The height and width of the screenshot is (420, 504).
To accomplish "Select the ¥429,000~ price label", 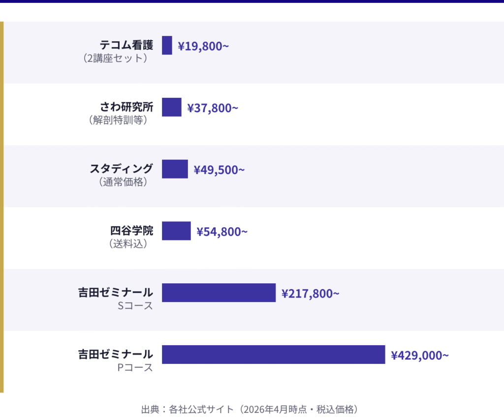I will [420, 356].
